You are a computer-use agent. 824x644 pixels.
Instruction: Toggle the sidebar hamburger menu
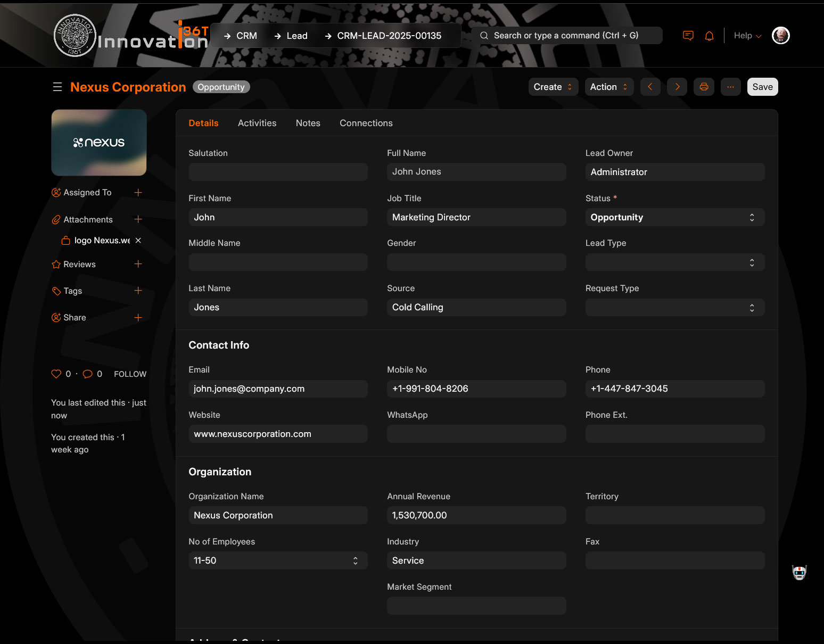57,87
